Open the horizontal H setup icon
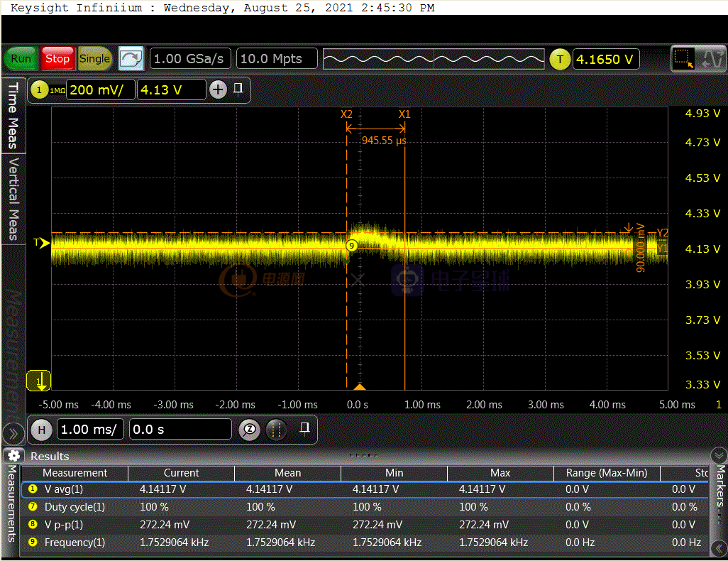728x561 pixels. click(x=42, y=430)
